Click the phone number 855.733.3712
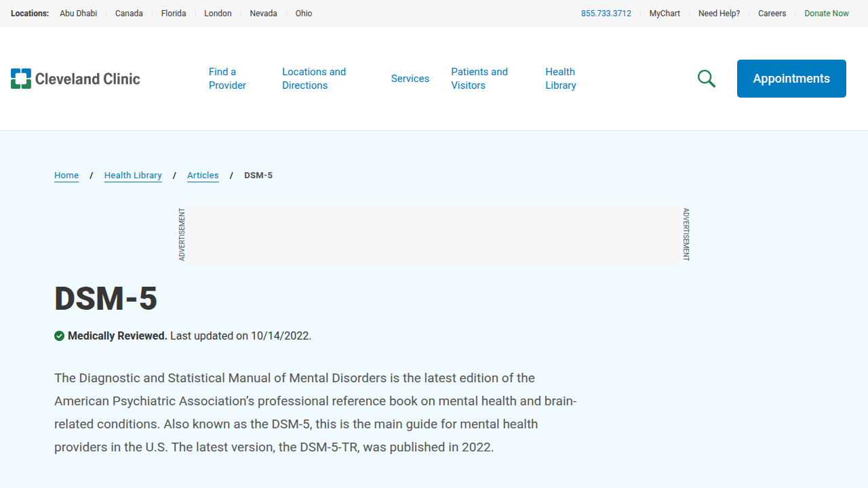868x488 pixels. point(606,14)
